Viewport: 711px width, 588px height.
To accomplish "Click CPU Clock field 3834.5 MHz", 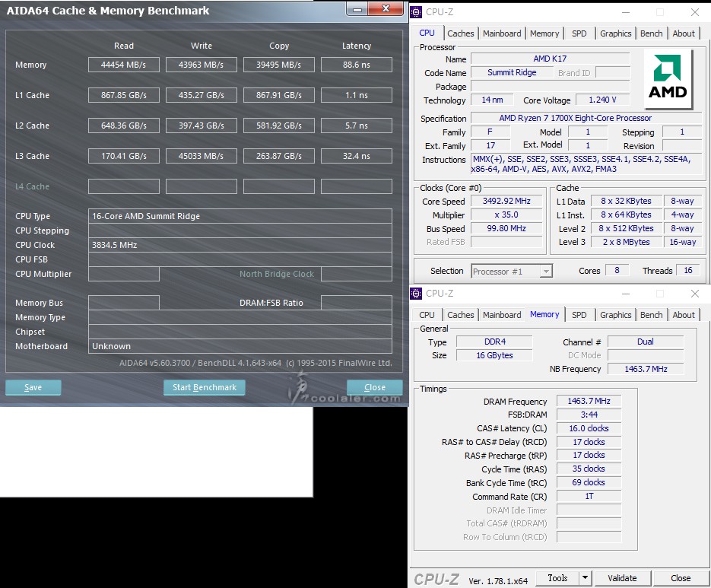I will (240, 245).
